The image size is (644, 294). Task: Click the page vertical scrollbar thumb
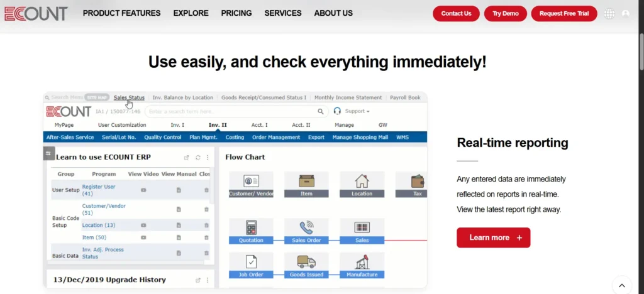(x=641, y=52)
